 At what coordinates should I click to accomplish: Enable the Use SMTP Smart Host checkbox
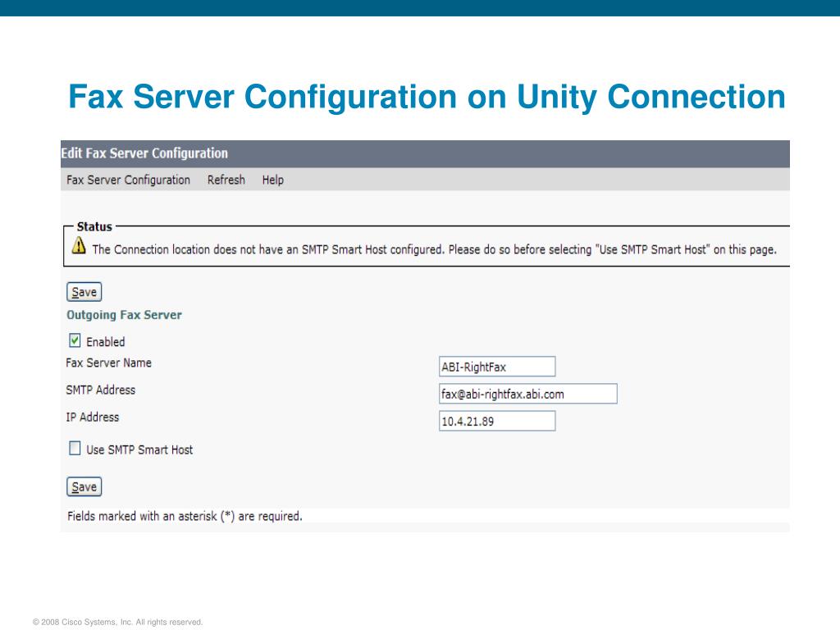75,449
